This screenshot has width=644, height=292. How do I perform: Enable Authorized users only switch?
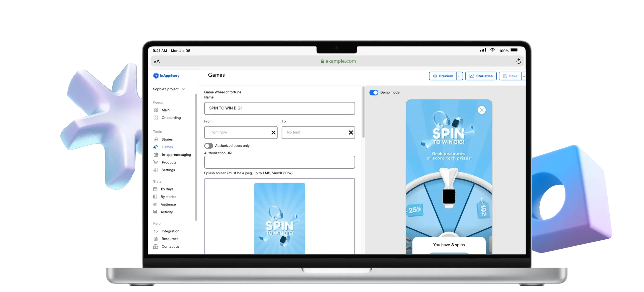tap(209, 146)
